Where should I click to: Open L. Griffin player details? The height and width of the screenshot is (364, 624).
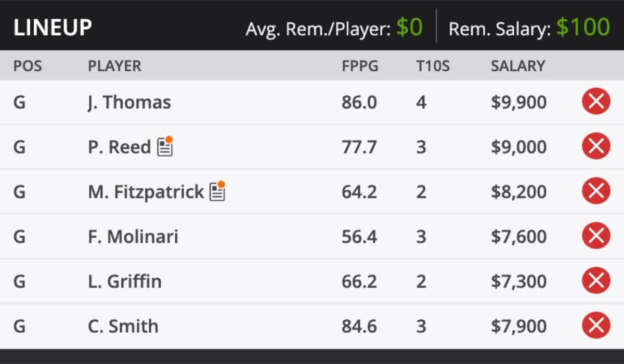pos(125,282)
